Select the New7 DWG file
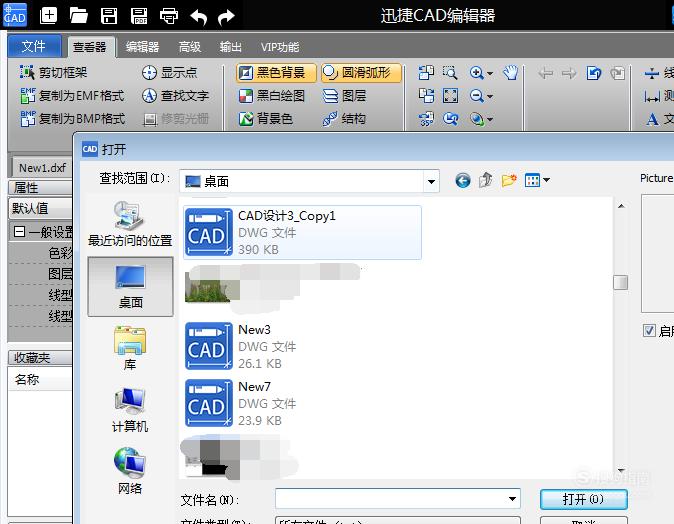 point(241,403)
